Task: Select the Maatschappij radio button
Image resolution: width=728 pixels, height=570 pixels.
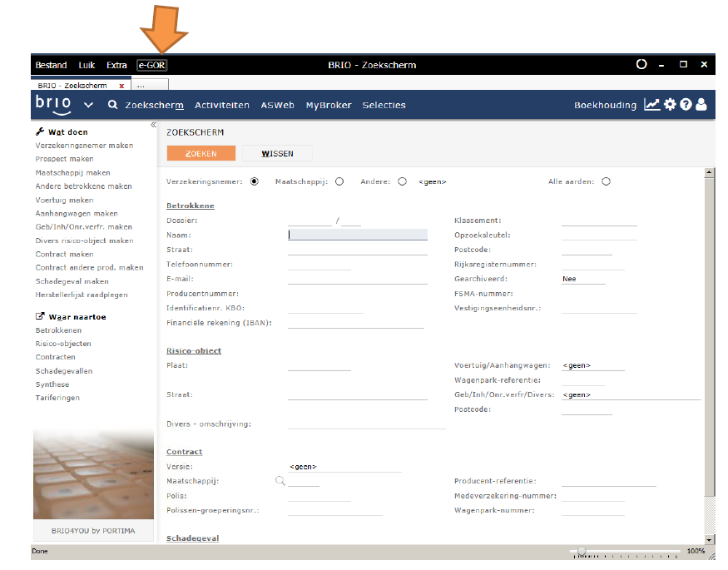Action: point(339,181)
